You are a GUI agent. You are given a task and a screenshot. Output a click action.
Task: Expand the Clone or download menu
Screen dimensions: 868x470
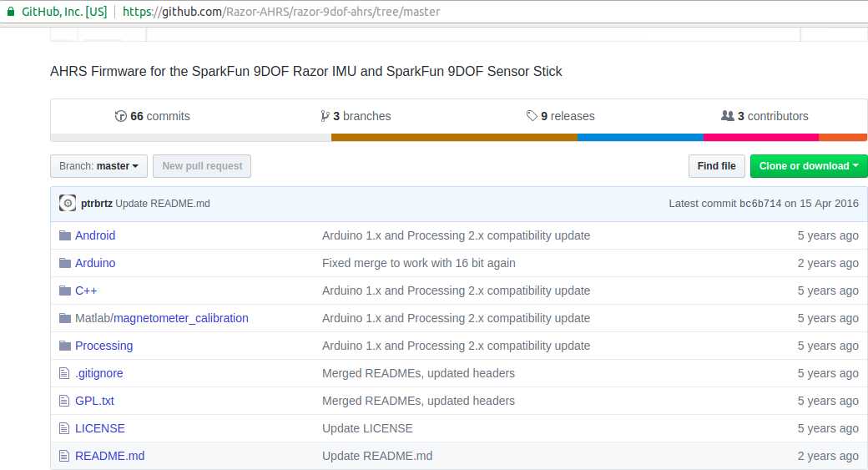(x=809, y=166)
